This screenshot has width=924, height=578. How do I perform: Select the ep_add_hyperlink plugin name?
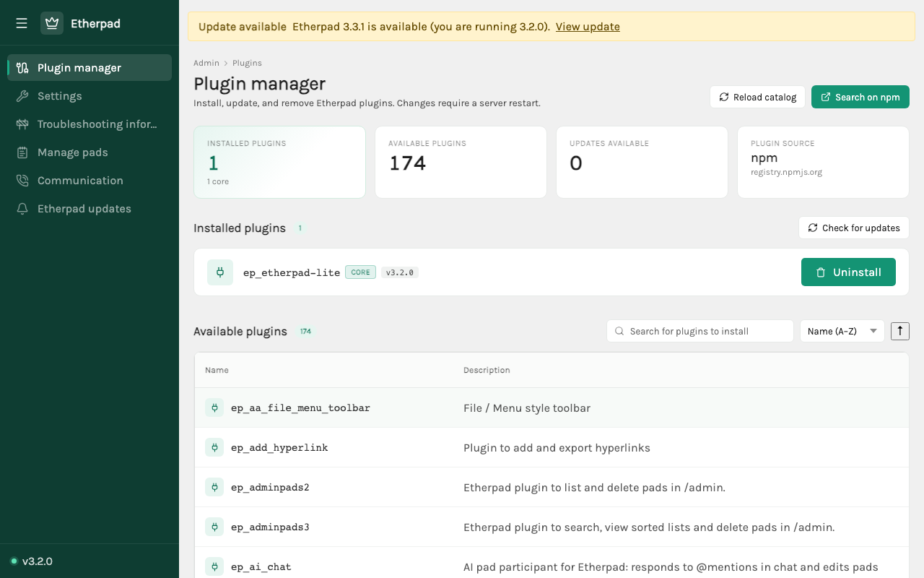coord(279,448)
